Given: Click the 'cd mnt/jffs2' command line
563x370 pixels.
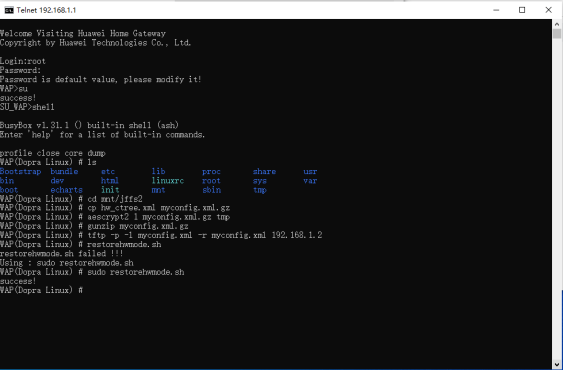Looking at the screenshot, I should click(71, 199).
